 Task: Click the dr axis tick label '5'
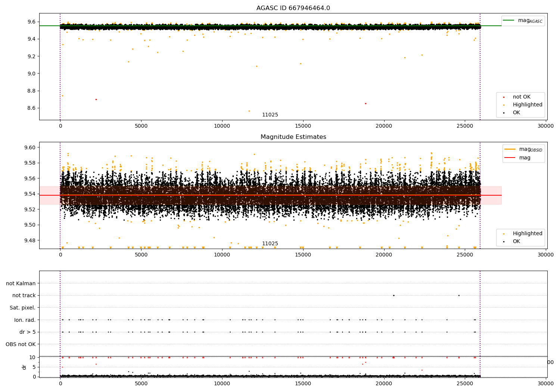[34, 367]
